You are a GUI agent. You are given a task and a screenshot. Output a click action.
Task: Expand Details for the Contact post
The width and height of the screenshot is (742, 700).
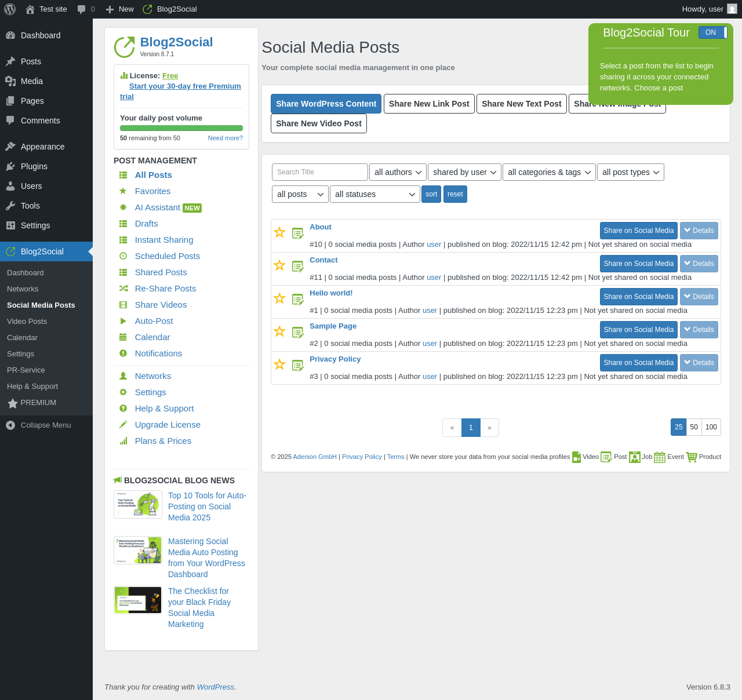click(x=699, y=264)
